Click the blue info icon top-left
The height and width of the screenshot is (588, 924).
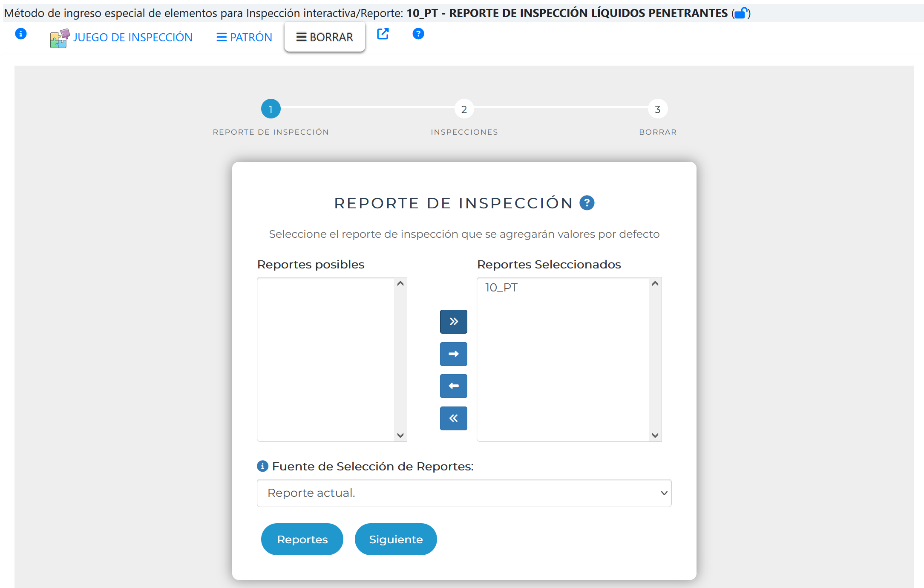20,34
